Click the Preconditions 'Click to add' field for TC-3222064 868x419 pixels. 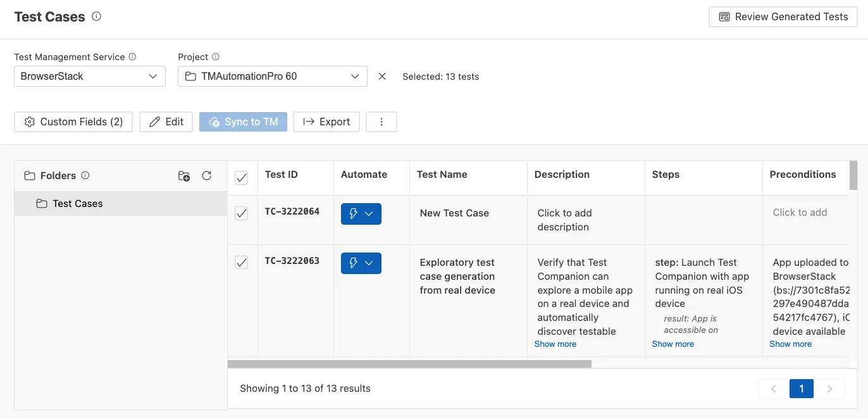(x=800, y=213)
